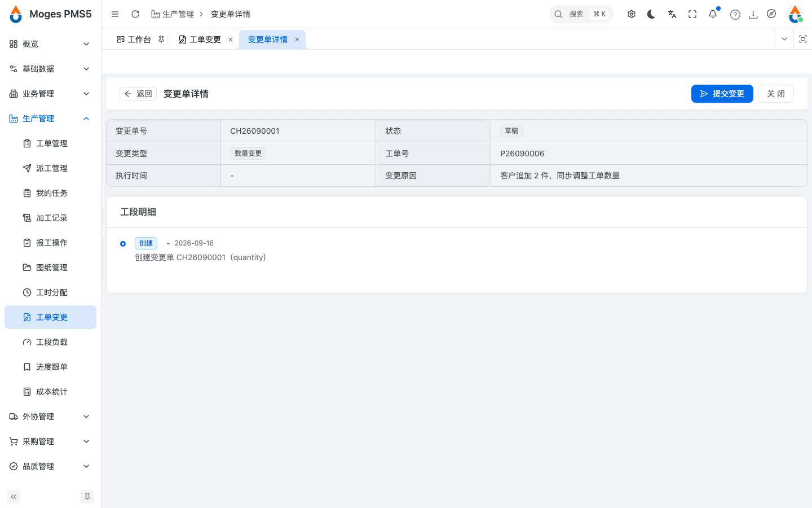
Task: Open 工单管理 in the sidebar
Action: point(50,143)
